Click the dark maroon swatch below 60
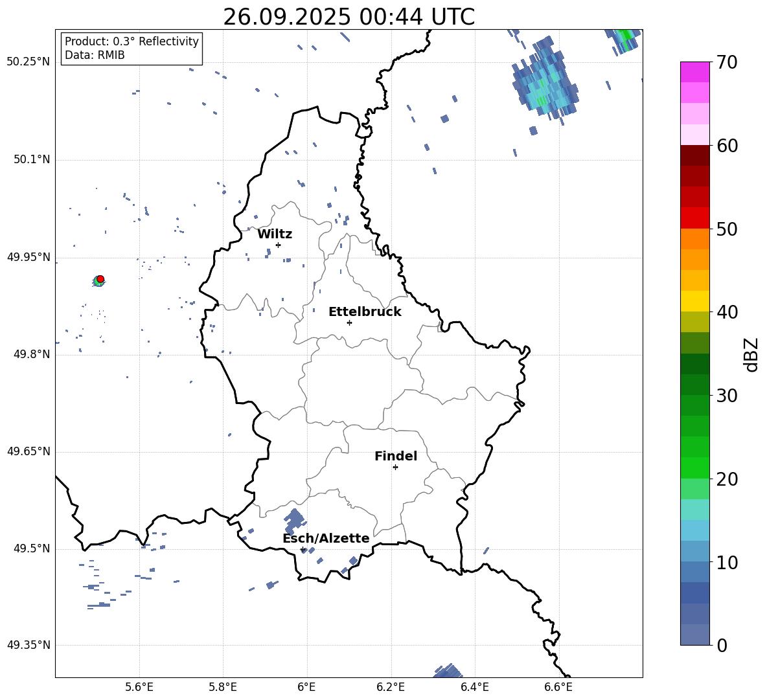 [695, 155]
